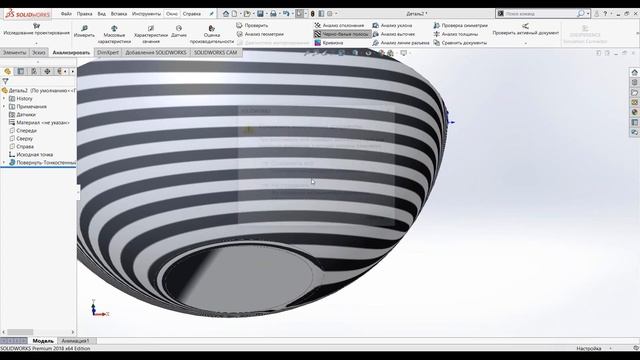Switch to the Эскиз ribbon tab
640x360 pixels.
(x=39, y=52)
